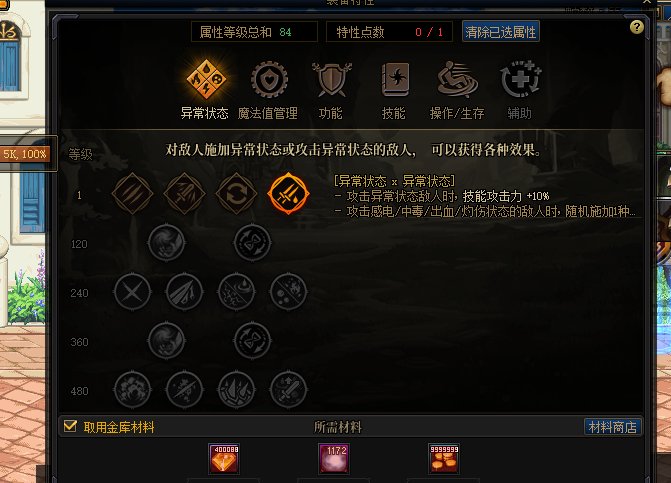Pick the sword-up-arrow trait at level 480

click(x=288, y=390)
